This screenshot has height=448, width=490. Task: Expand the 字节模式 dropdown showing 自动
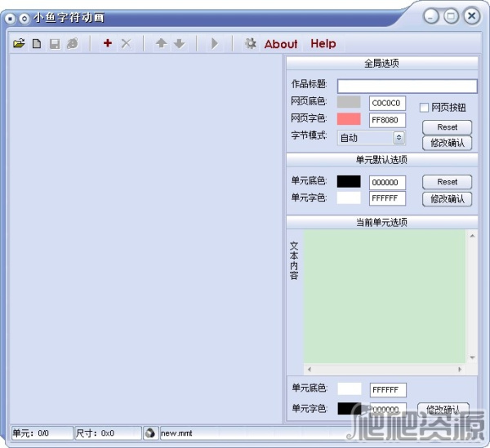[399, 137]
